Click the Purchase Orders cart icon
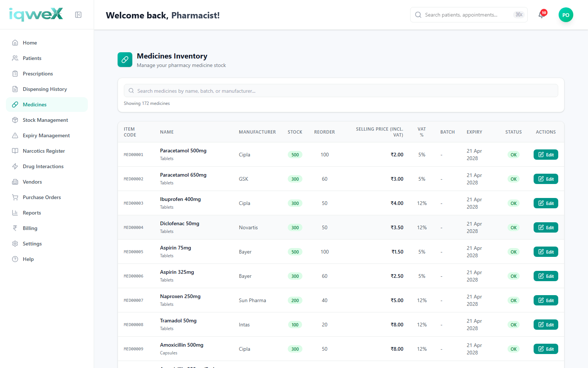Screen dimensions: 588x368 click(15, 197)
